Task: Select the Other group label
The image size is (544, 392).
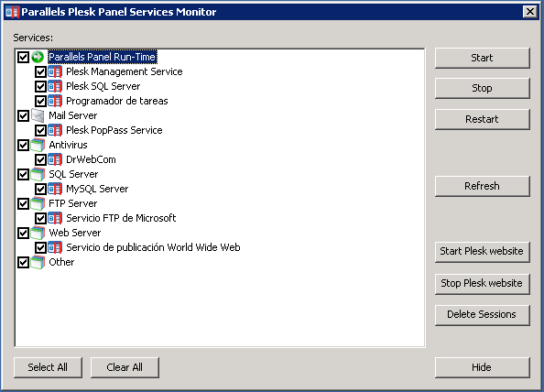Action: click(61, 262)
